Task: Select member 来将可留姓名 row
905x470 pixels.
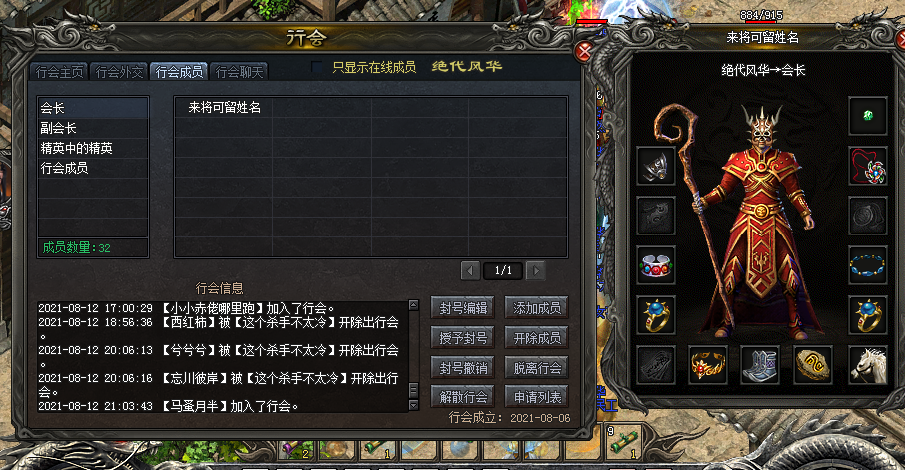Action: point(371,108)
